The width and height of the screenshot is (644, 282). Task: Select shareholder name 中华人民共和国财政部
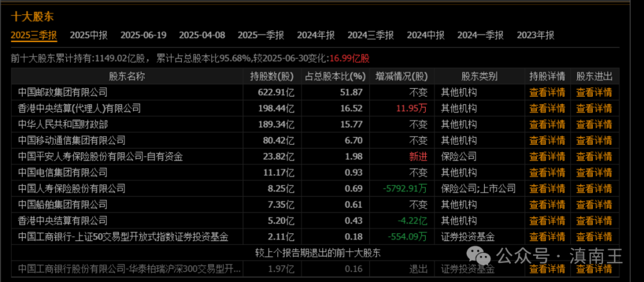click(x=63, y=125)
